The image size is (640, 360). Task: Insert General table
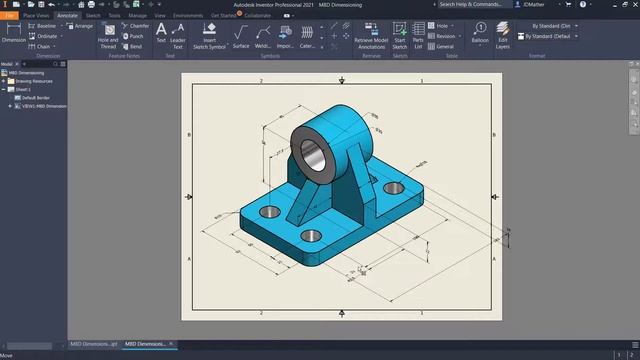tap(441, 47)
